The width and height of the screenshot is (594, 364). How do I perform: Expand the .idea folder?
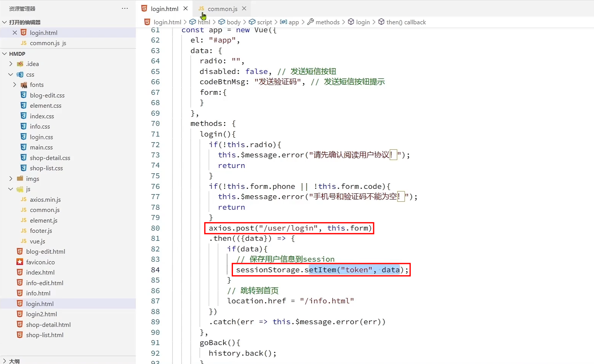click(11, 64)
